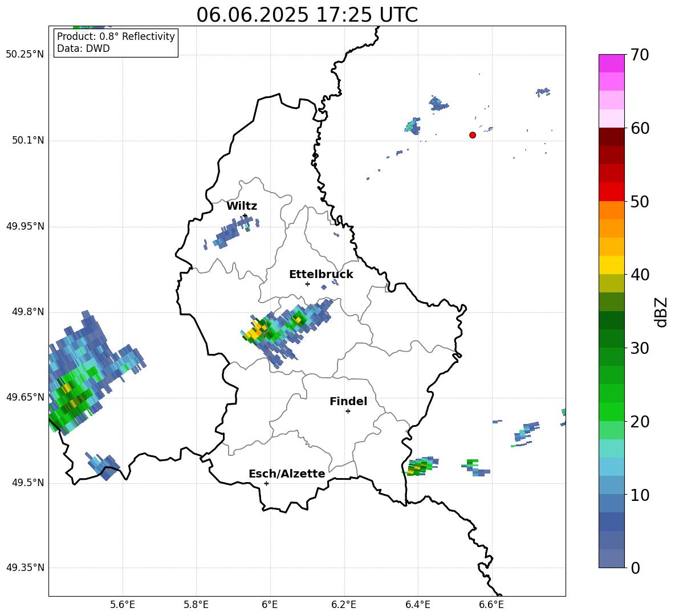Click the dBZ colorbar axis label
Screen dimensions: 675x616
pos(661,312)
